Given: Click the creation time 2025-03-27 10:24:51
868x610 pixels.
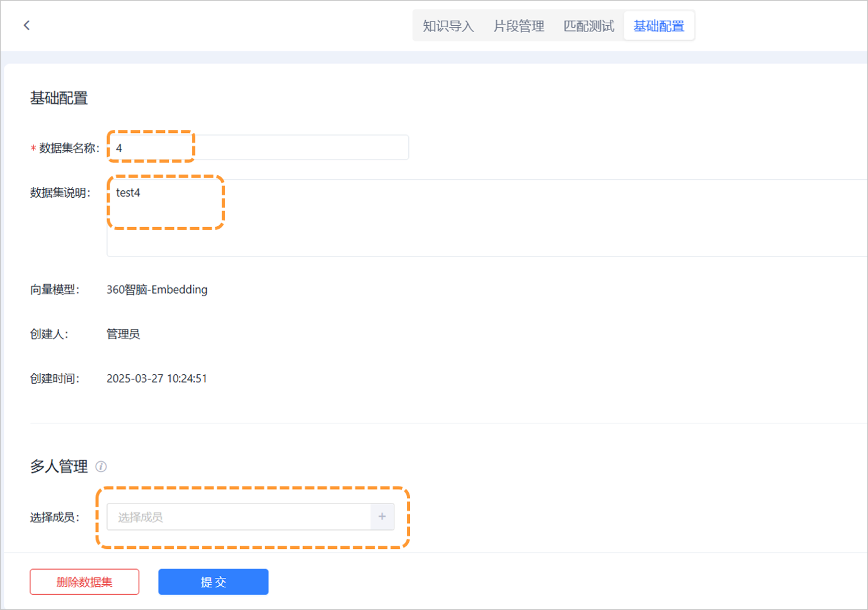Looking at the screenshot, I should (x=157, y=379).
